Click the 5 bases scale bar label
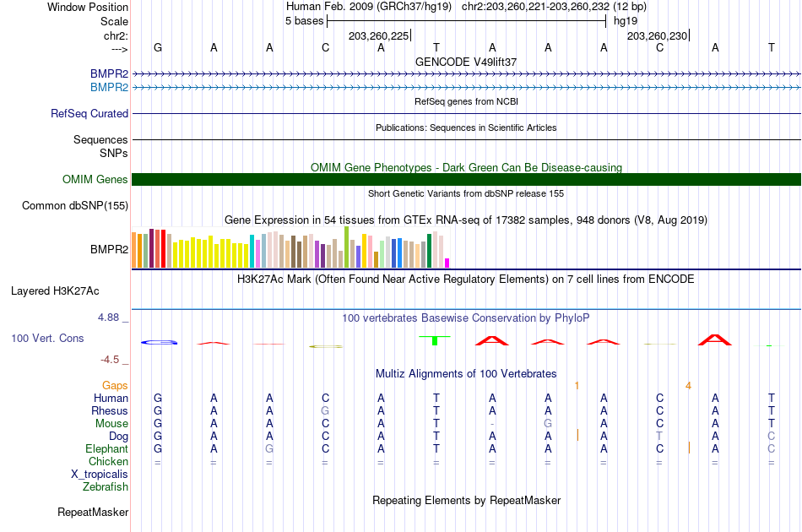Viewport: 802px width, 532px height. pos(304,21)
